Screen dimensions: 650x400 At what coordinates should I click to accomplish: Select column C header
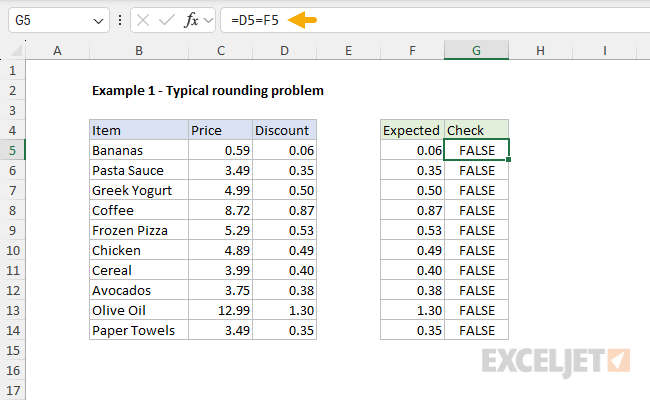tap(221, 51)
